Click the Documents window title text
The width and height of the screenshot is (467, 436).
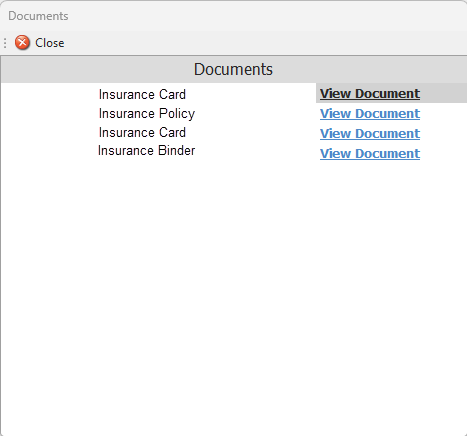(38, 16)
